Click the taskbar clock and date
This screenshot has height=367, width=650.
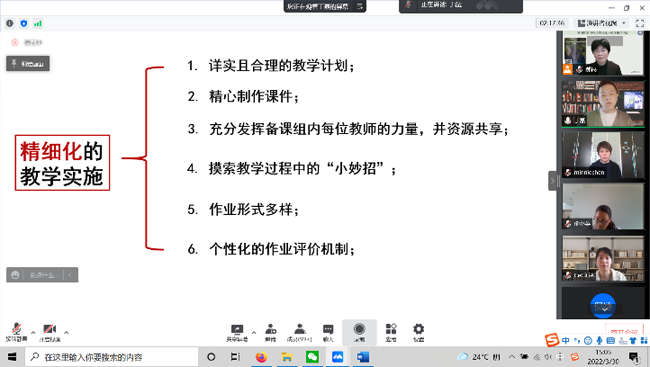click(x=603, y=357)
